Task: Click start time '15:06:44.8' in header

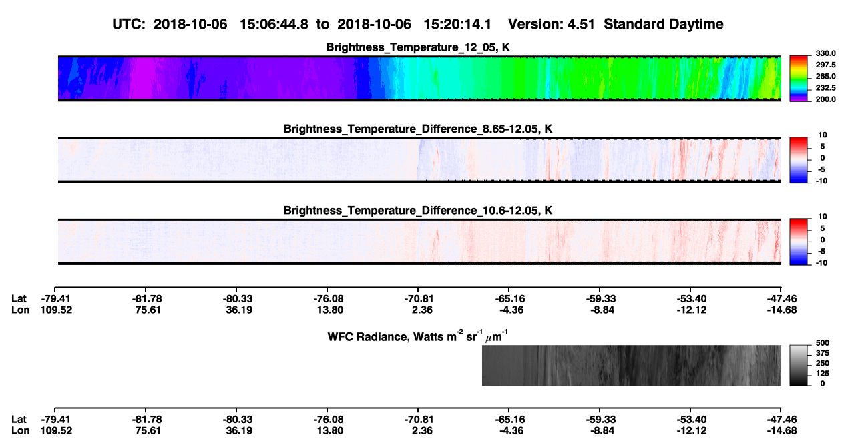Action: pyautogui.click(x=275, y=24)
